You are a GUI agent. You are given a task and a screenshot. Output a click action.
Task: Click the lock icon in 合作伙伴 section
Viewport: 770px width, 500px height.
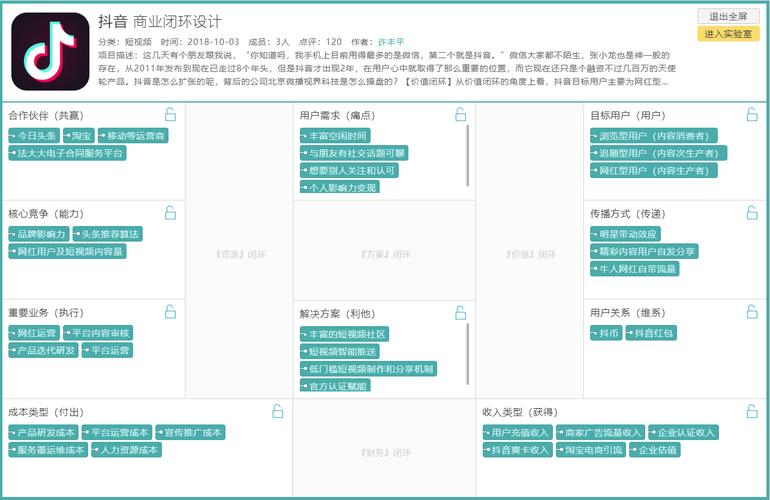click(170, 115)
